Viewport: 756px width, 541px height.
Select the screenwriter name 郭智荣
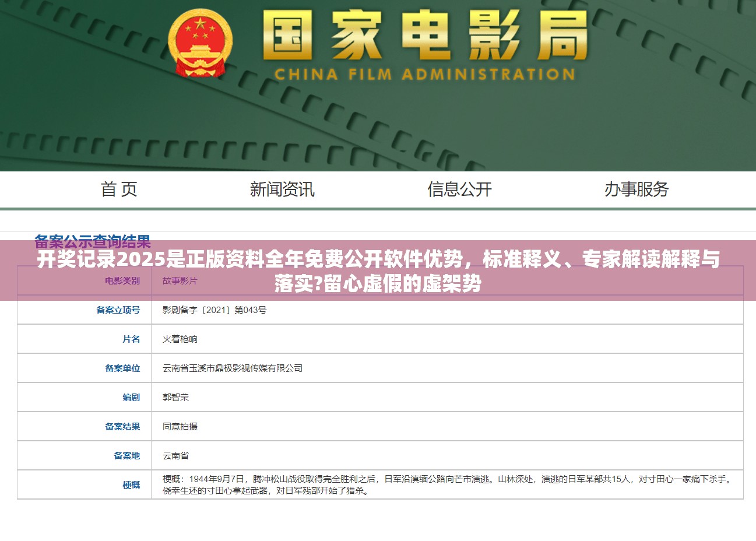(176, 398)
